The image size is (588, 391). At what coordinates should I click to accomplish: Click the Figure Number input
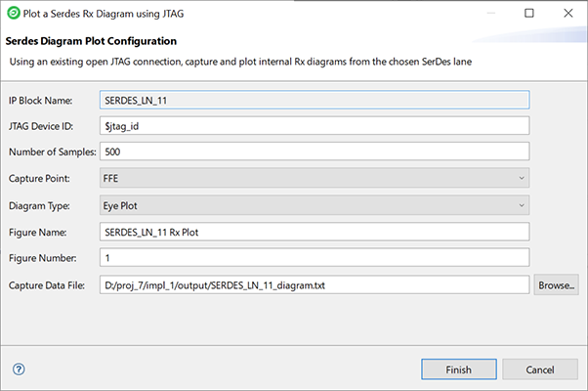315,258
